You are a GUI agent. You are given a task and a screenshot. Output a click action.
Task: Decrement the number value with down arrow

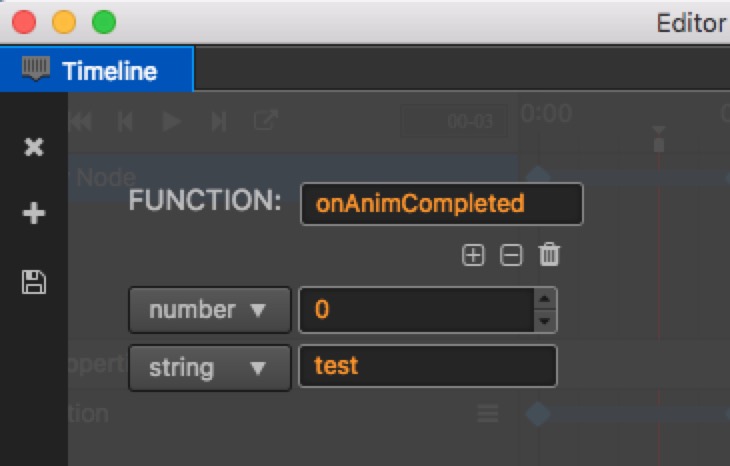545,321
